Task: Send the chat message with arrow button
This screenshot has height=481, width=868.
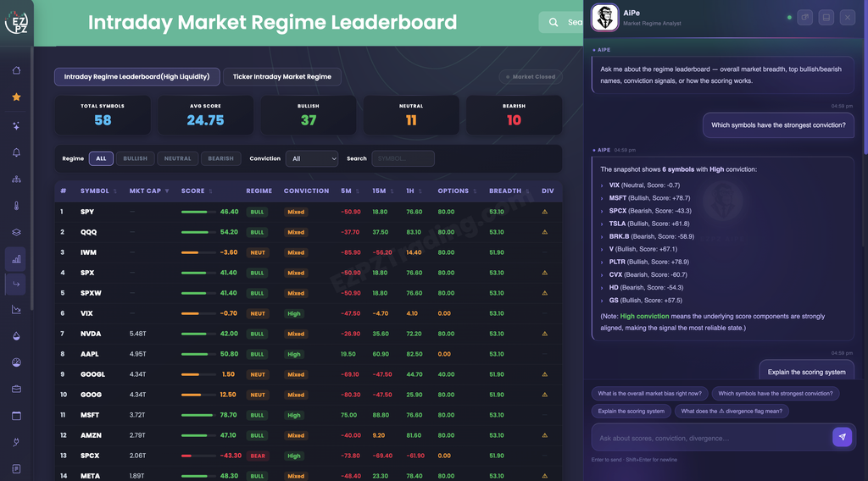Action: pos(842,437)
